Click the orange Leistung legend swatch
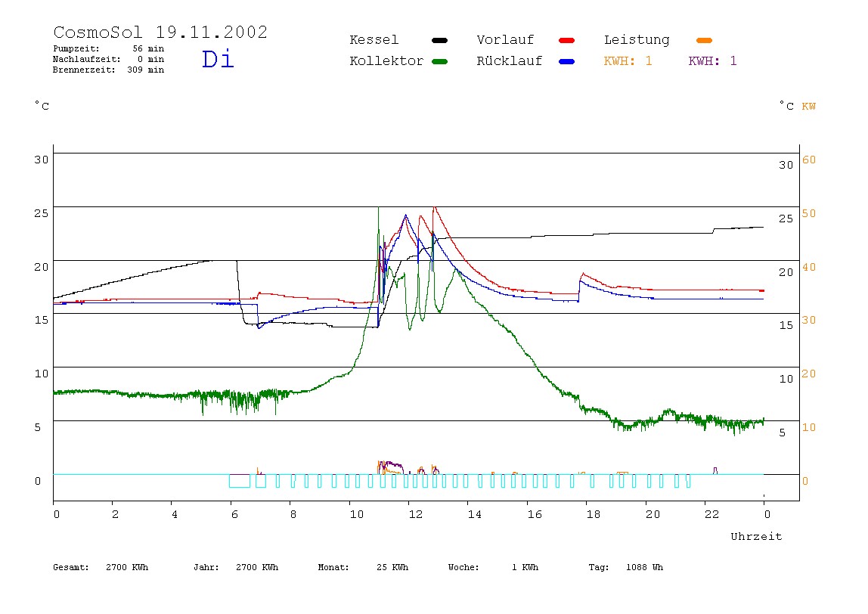The height and width of the screenshot is (614, 868). (x=704, y=40)
